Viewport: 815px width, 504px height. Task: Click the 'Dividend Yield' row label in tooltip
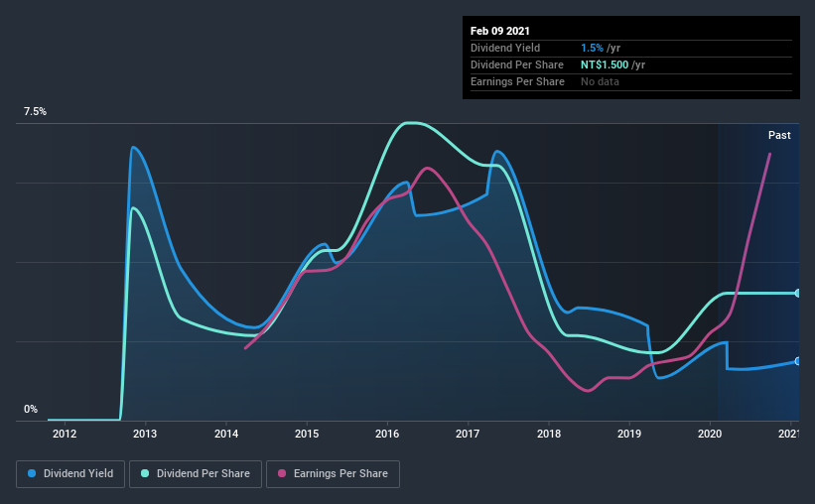point(505,48)
